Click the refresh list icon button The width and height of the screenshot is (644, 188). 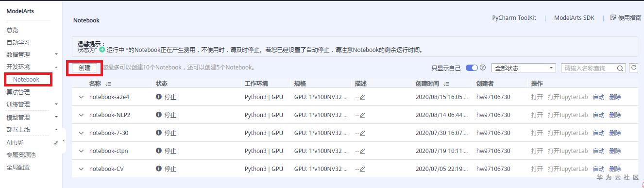[633, 68]
